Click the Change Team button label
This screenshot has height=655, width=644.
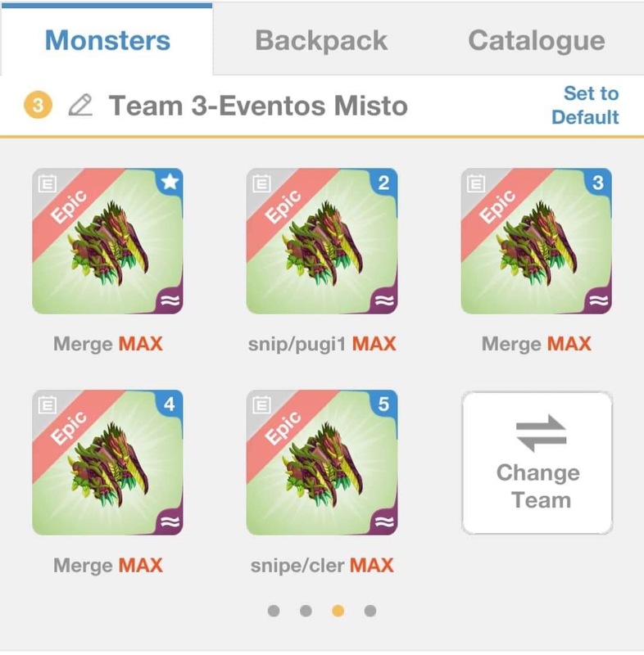click(x=538, y=486)
